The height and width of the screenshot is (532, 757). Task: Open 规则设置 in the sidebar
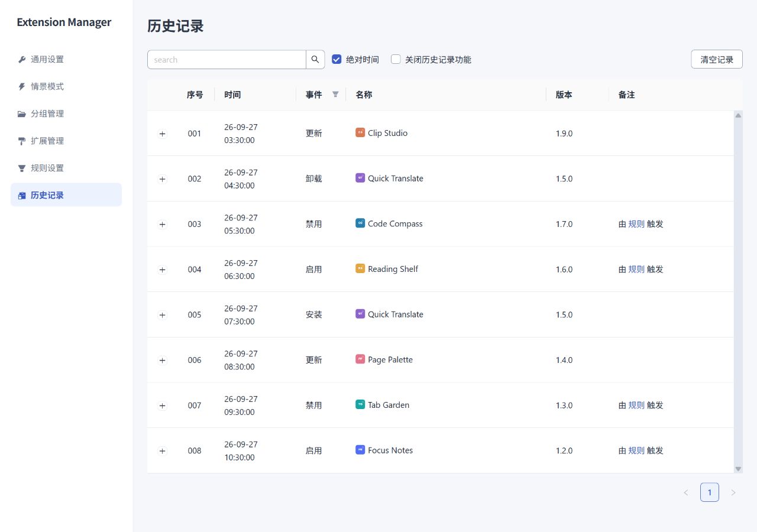pyautogui.click(x=66, y=168)
